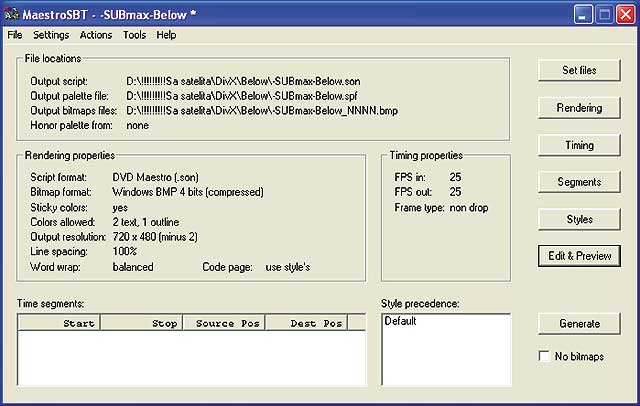Click Windows BMP 4 bits (compressed) value
The width and height of the screenshot is (640, 406).
tap(188, 192)
